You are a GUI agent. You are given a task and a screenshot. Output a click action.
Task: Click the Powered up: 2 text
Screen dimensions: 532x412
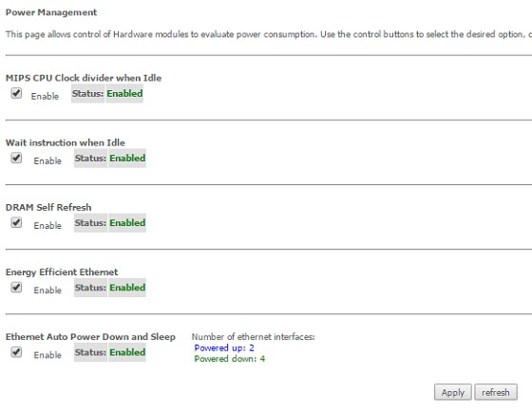224,347
